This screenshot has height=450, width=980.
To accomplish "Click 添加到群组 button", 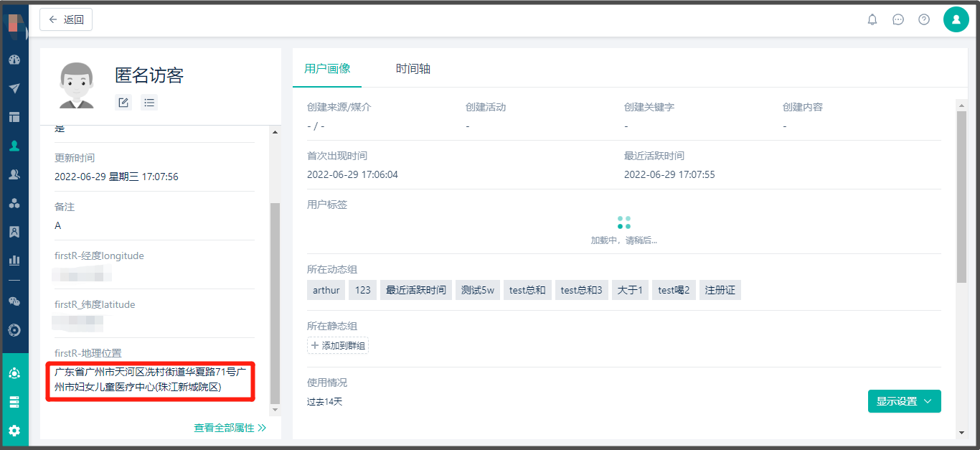I will click(x=338, y=346).
